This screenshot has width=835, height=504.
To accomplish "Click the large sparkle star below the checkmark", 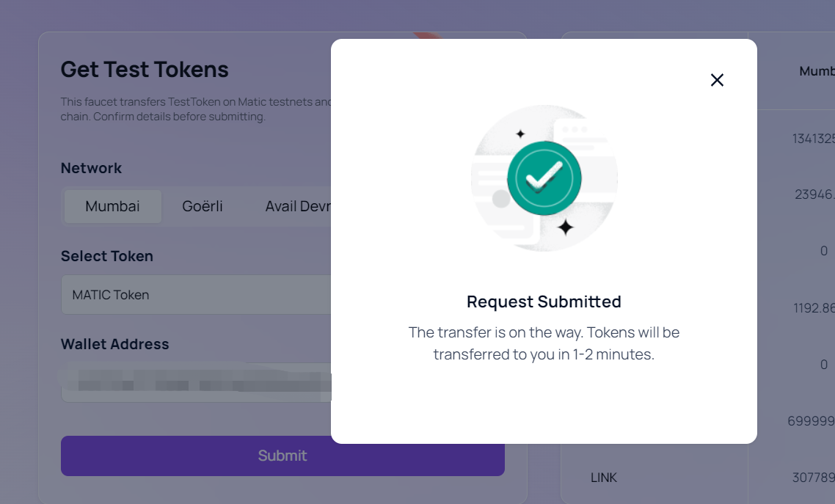I will pyautogui.click(x=565, y=228).
